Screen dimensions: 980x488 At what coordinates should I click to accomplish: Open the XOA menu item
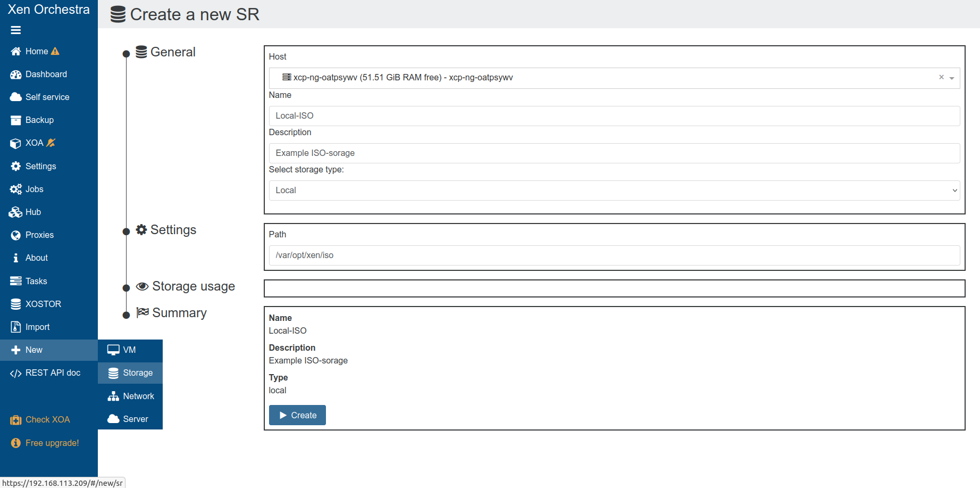[x=49, y=143]
